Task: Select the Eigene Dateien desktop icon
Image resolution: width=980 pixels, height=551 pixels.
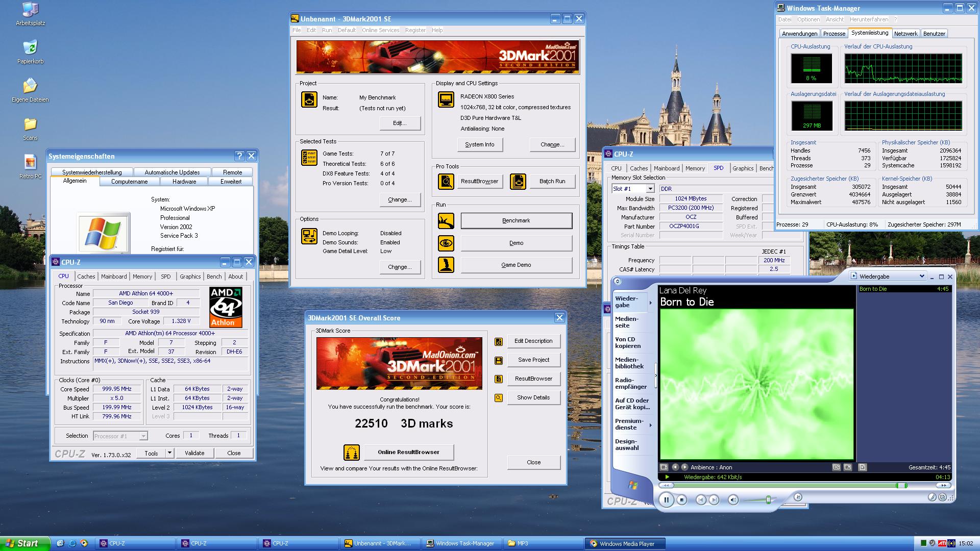Action: pos(30,90)
